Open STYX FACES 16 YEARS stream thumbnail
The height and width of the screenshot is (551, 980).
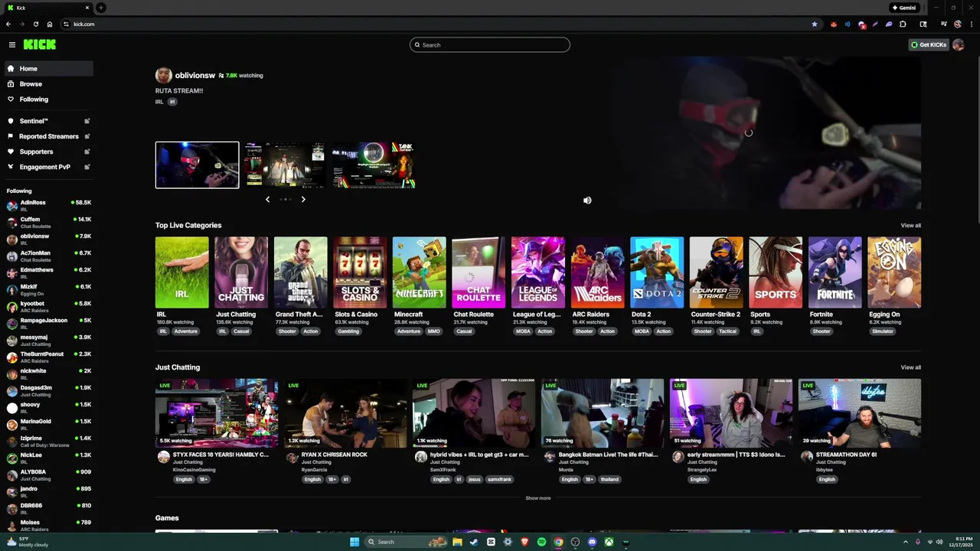click(x=217, y=413)
